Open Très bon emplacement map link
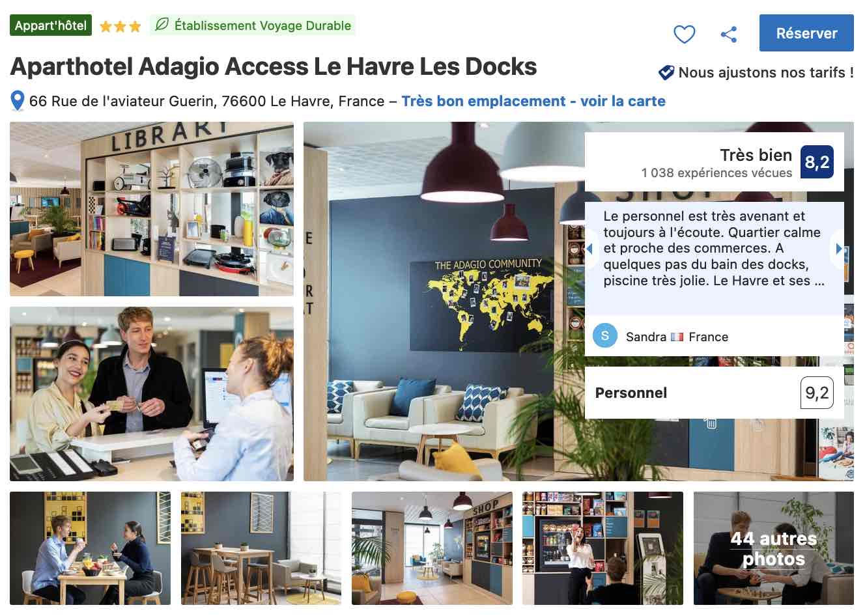The height and width of the screenshot is (616, 865). [x=533, y=101]
